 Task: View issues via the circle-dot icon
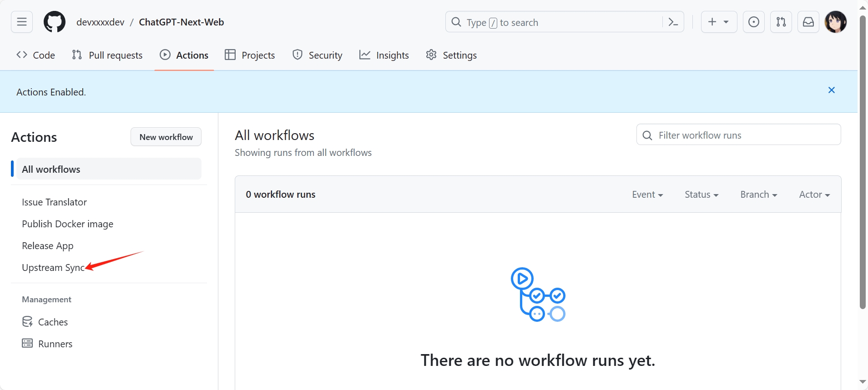(754, 22)
